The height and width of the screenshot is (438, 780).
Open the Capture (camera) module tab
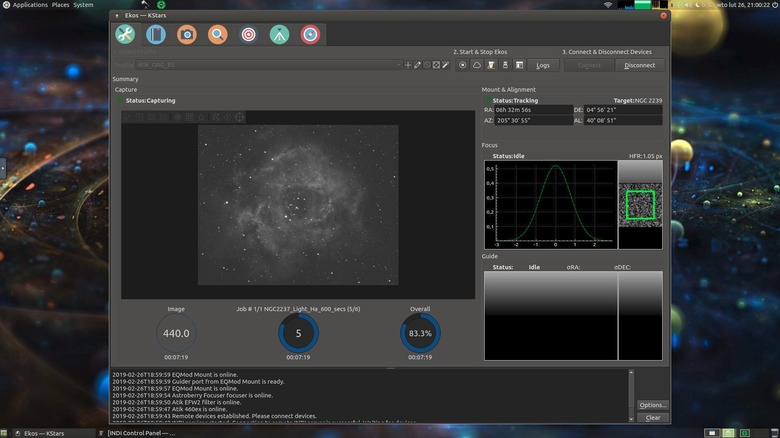(x=186, y=35)
